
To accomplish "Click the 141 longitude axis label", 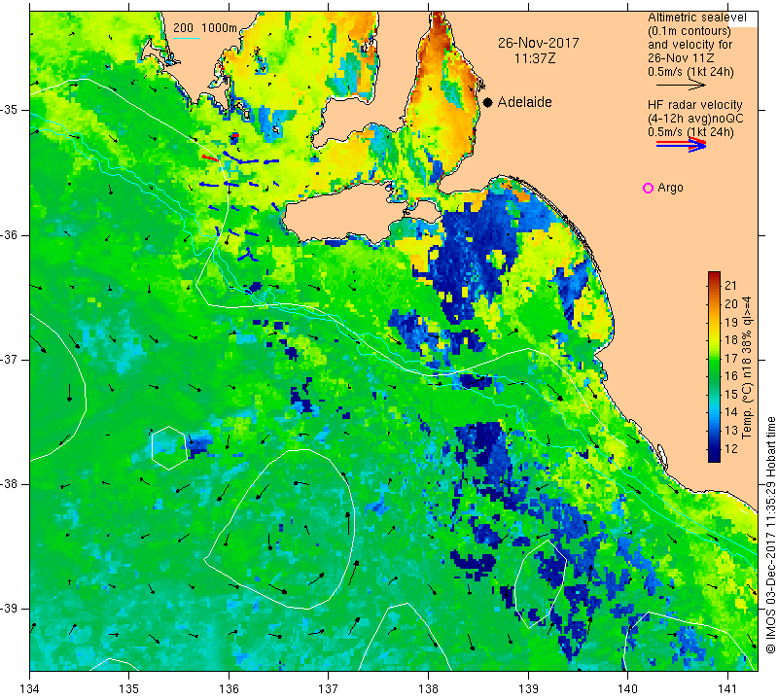I will (x=727, y=688).
